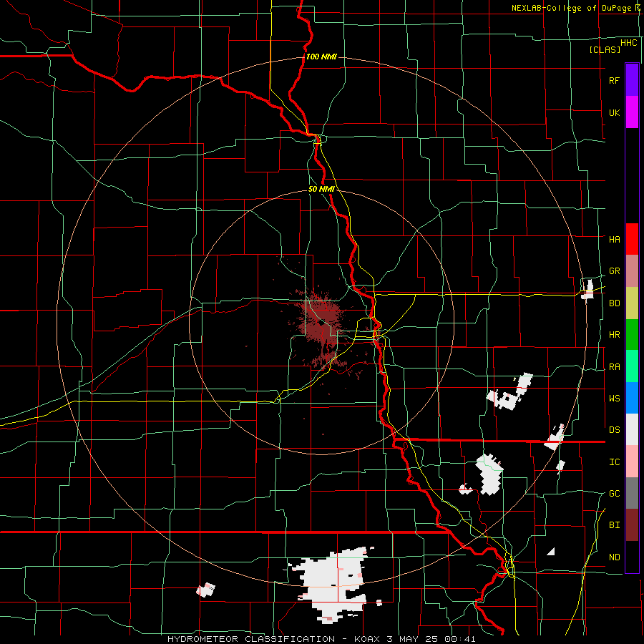Image resolution: width=644 pixels, height=644 pixels.
Task: Click the mint green RA legend swatch
Action: pos(632,366)
